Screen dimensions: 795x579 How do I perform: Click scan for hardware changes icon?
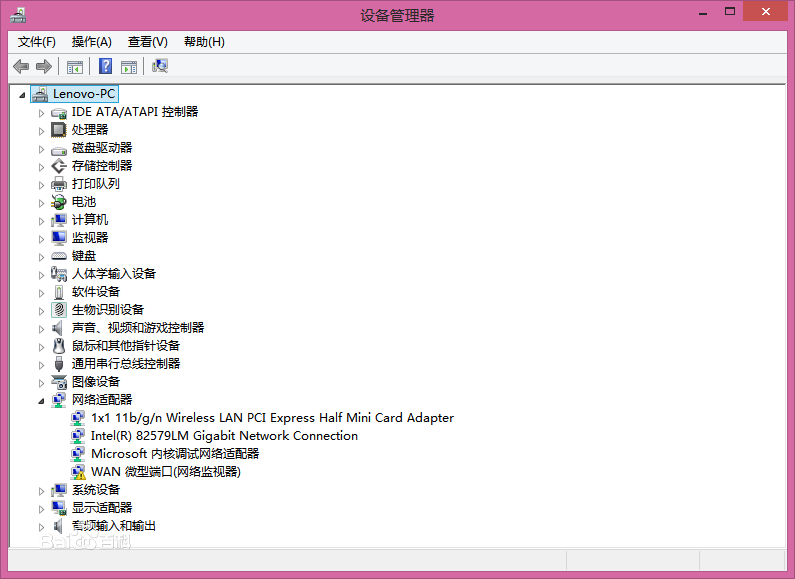pos(160,66)
